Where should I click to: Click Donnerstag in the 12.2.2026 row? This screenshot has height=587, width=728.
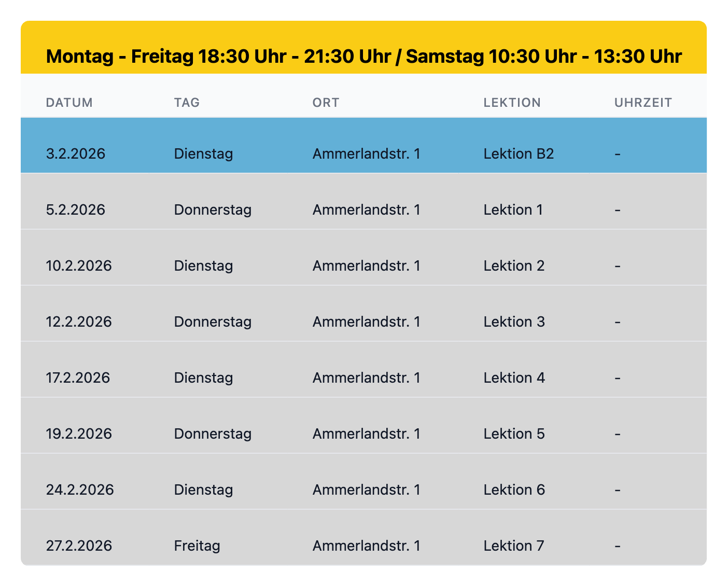(x=213, y=322)
